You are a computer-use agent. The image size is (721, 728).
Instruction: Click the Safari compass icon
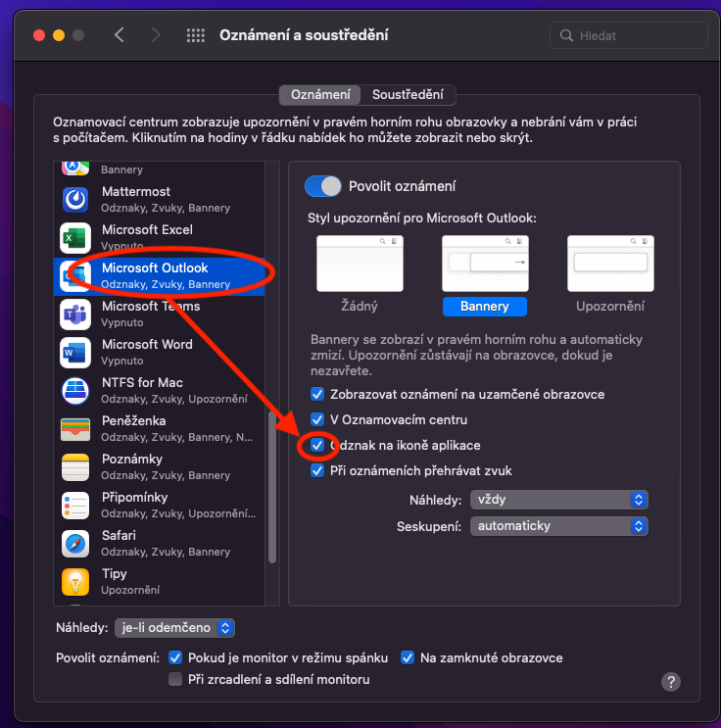click(x=75, y=543)
